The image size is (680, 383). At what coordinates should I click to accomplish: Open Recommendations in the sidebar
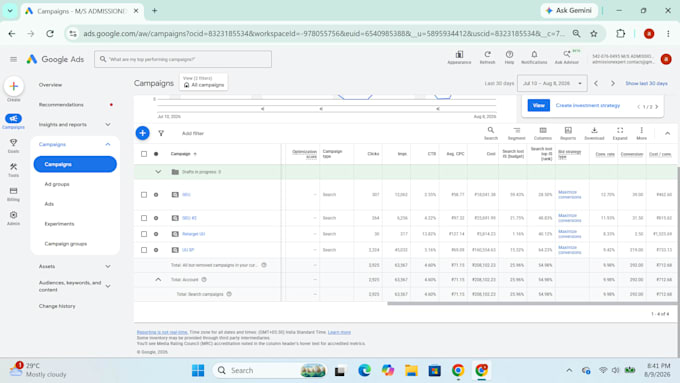click(x=61, y=105)
